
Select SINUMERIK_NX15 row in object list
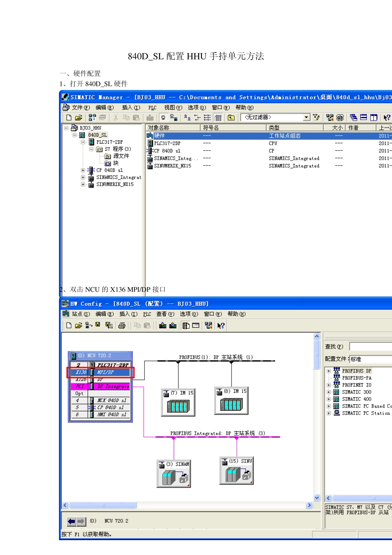(x=269, y=166)
